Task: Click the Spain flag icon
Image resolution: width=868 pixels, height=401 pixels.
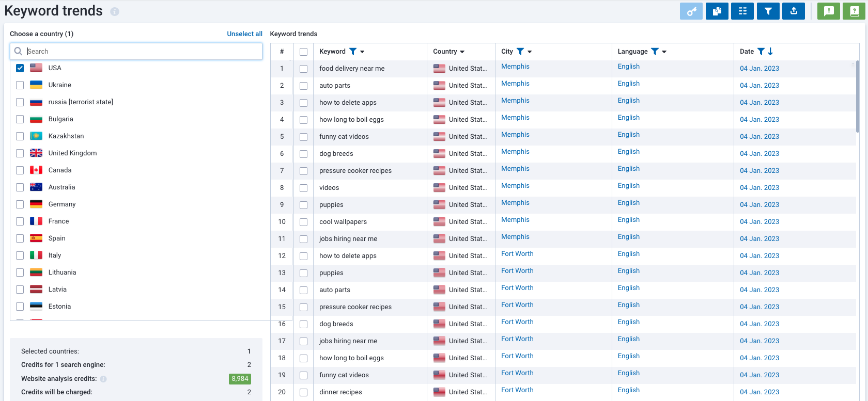Action: (x=36, y=238)
